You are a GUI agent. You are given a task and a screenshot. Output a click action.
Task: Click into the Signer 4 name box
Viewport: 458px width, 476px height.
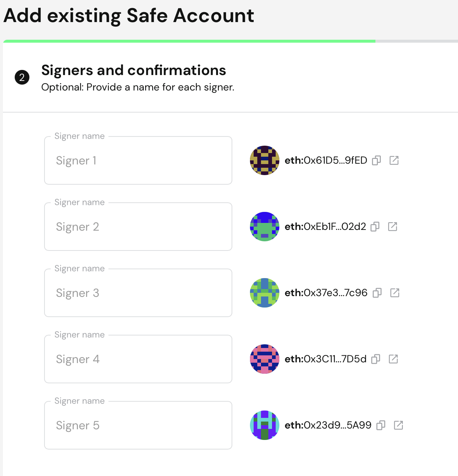click(x=138, y=359)
